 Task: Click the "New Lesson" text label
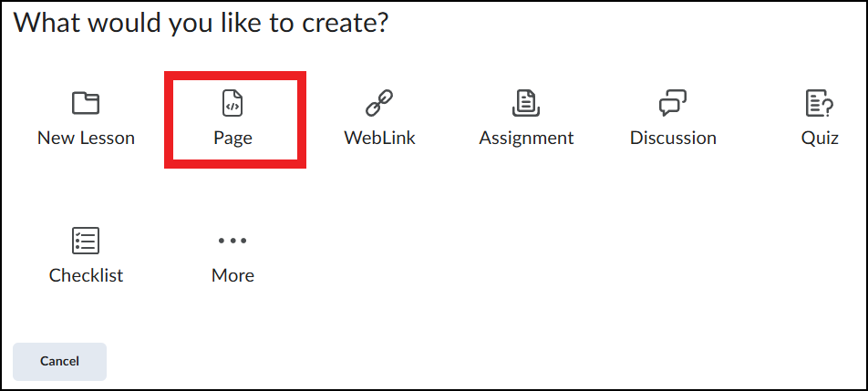(x=86, y=138)
